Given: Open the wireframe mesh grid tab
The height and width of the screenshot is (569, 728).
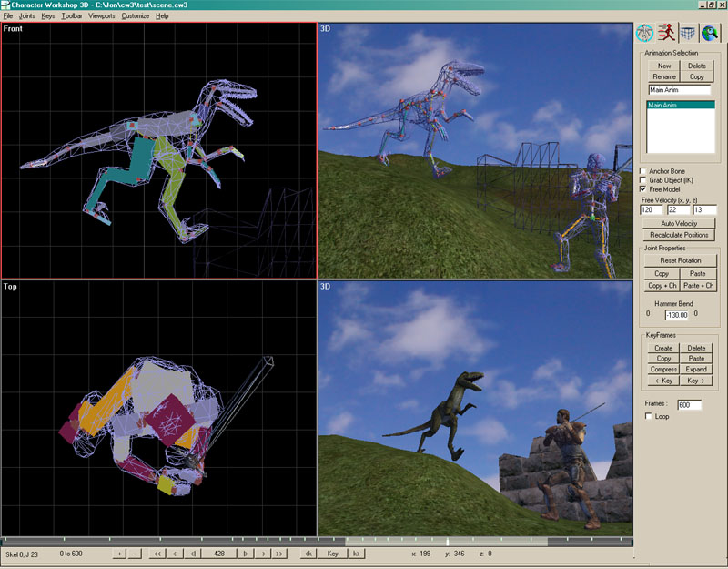Looking at the screenshot, I should (689, 34).
